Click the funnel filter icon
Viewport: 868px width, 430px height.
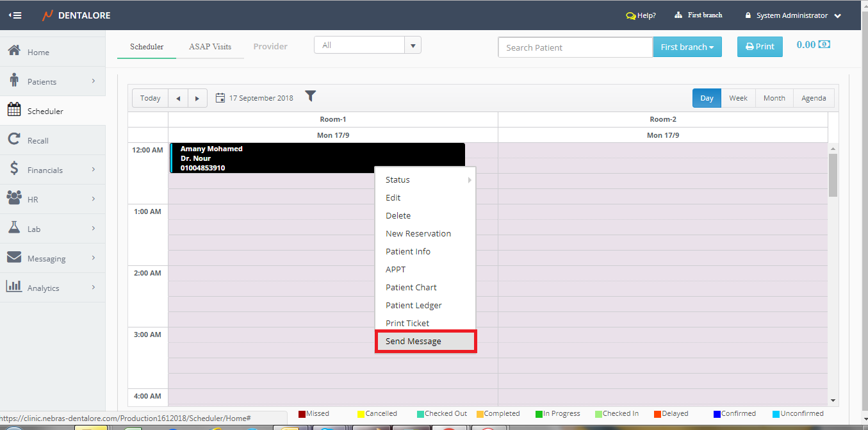click(x=311, y=96)
